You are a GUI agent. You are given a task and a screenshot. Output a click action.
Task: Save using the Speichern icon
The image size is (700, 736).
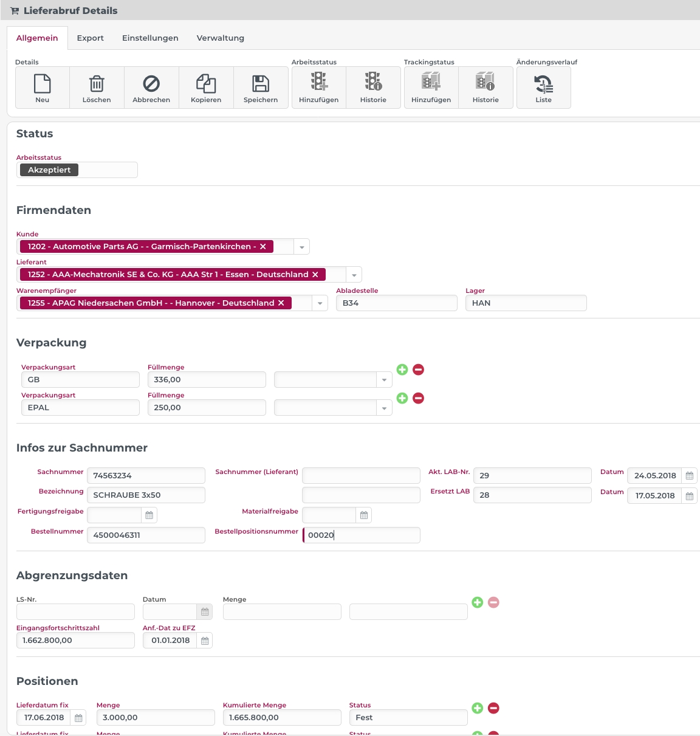click(x=261, y=84)
